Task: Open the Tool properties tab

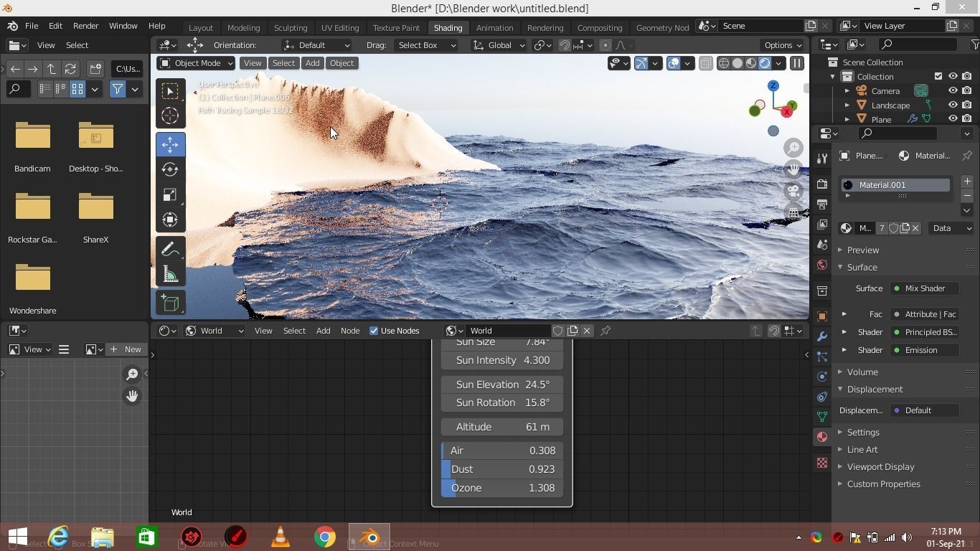Action: point(822,158)
